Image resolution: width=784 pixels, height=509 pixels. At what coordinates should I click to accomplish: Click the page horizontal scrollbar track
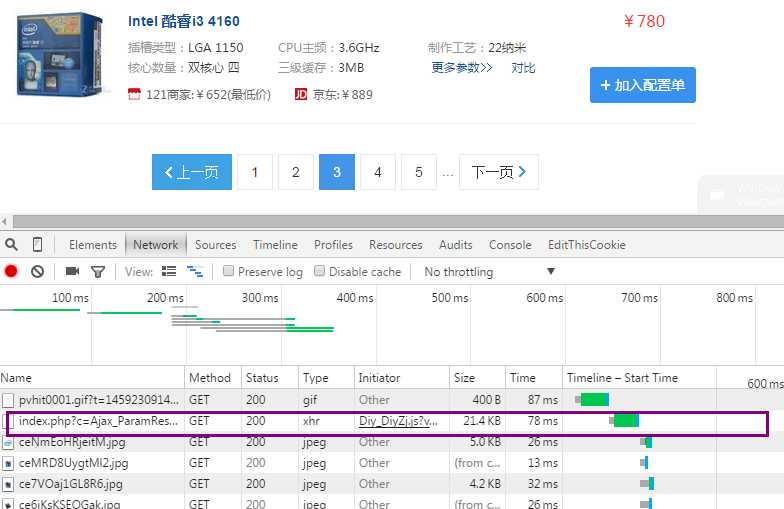(x=398, y=221)
